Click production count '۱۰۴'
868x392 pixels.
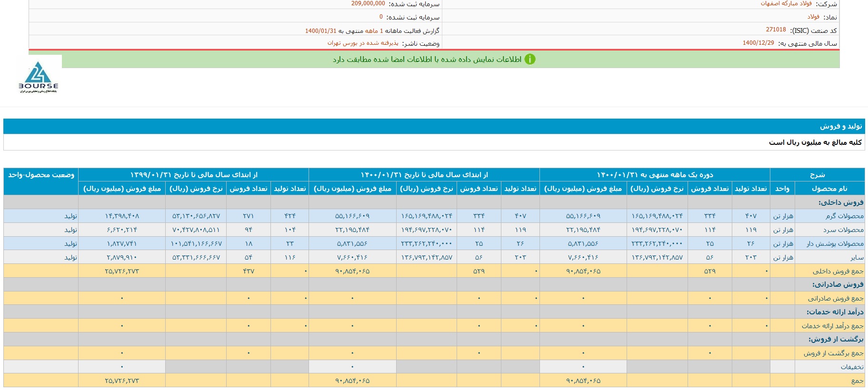click(289, 230)
